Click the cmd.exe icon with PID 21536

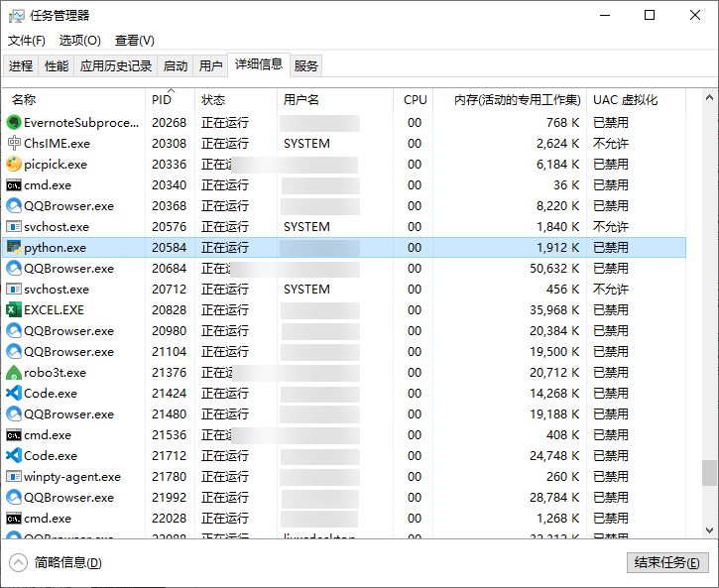(x=14, y=435)
